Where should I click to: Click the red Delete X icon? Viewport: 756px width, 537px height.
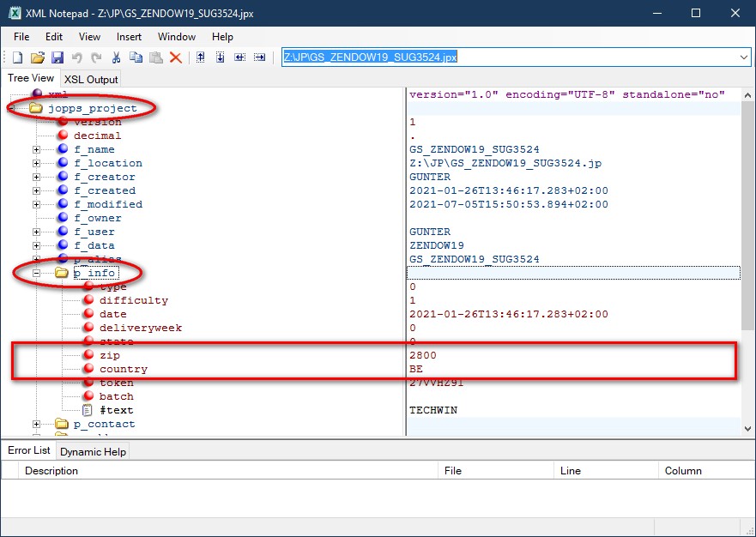tap(176, 57)
